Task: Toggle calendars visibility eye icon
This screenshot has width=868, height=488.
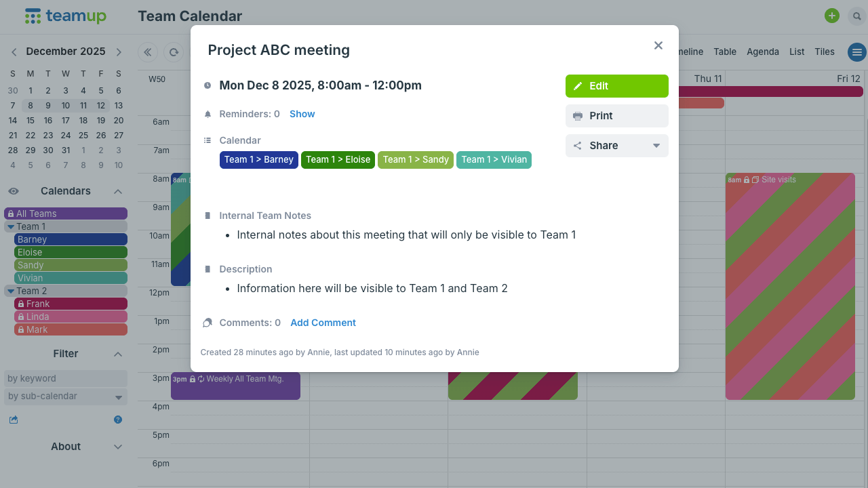Action: point(14,191)
